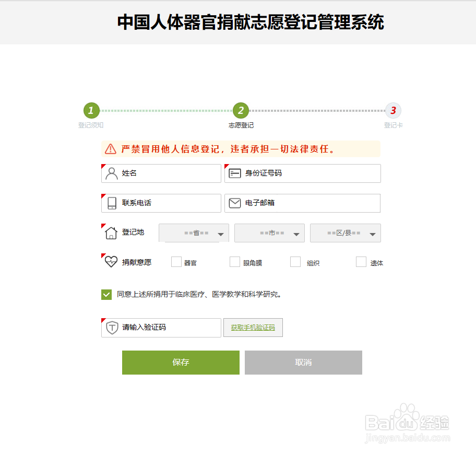The height and width of the screenshot is (454, 476).
Task: Focus the 电子邮箱 input field
Action: (x=303, y=203)
